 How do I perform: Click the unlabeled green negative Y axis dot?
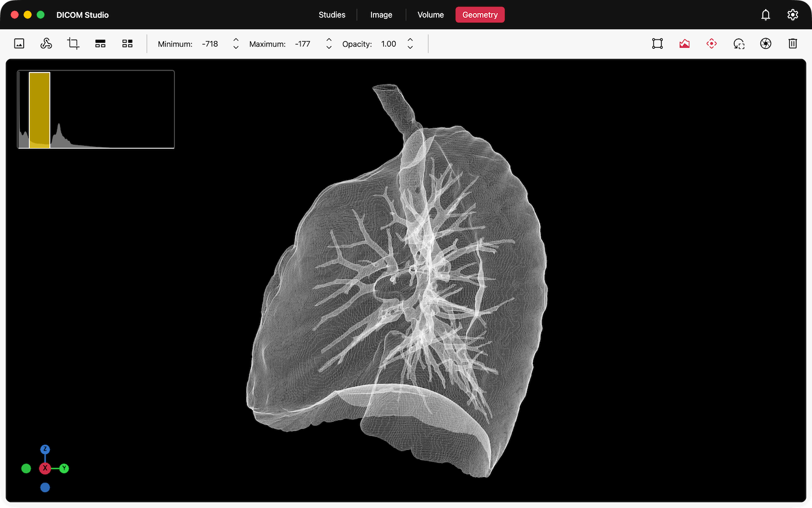26,468
